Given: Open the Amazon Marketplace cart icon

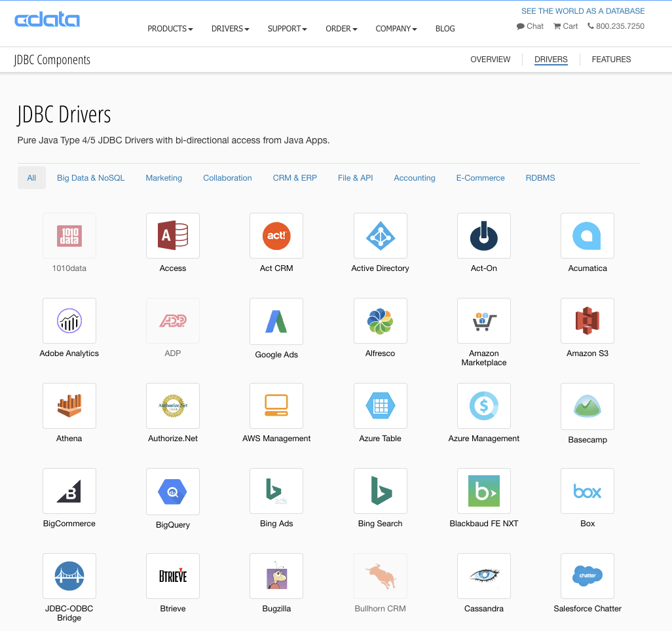Looking at the screenshot, I should pos(484,321).
